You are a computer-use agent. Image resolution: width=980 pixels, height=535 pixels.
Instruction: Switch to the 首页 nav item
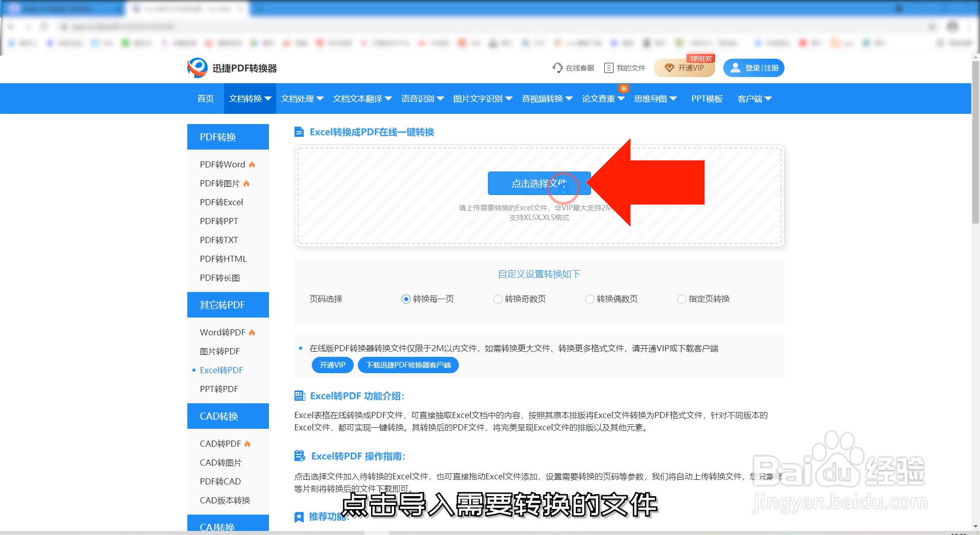205,99
